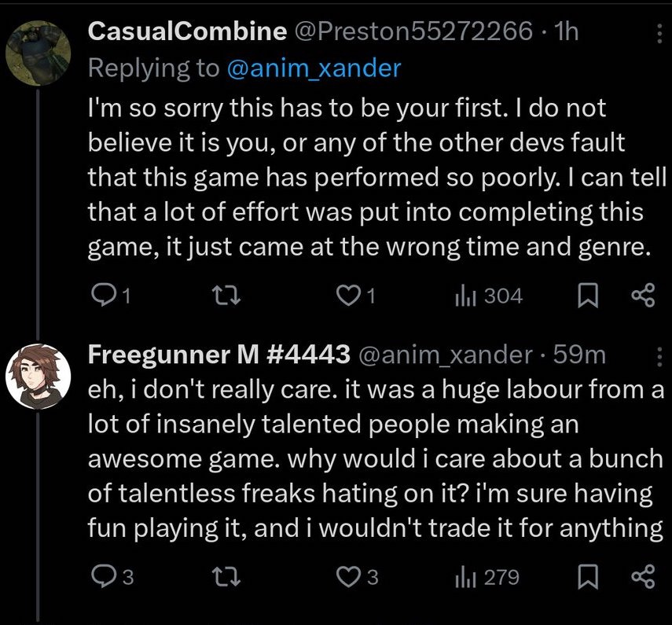The height and width of the screenshot is (625, 672).
Task: Share CasualCombine's tweet
Action: click(x=642, y=296)
